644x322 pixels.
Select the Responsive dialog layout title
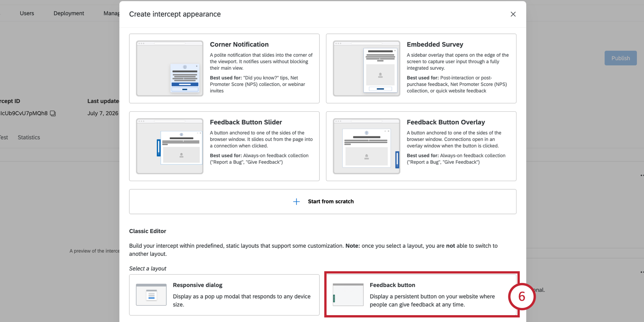(198, 285)
